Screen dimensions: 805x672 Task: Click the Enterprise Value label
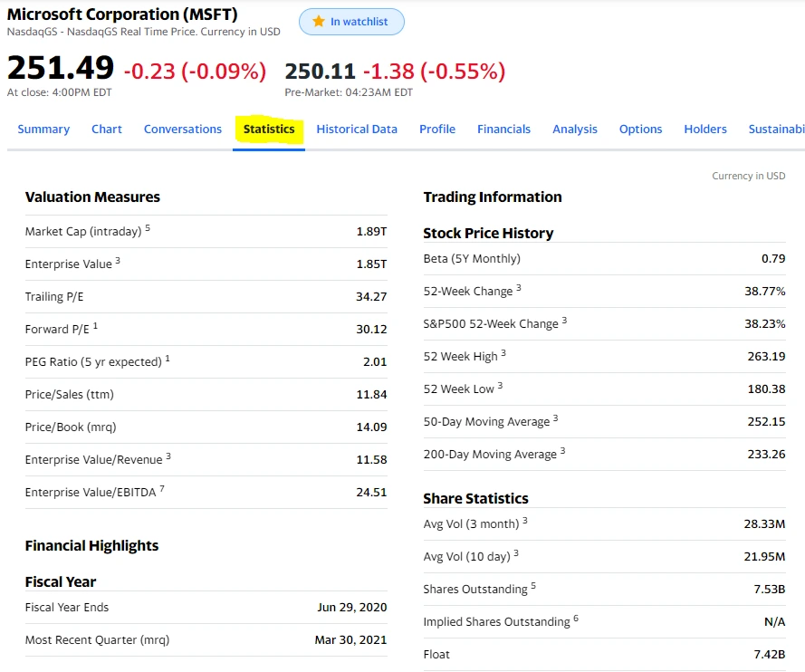[x=68, y=264]
